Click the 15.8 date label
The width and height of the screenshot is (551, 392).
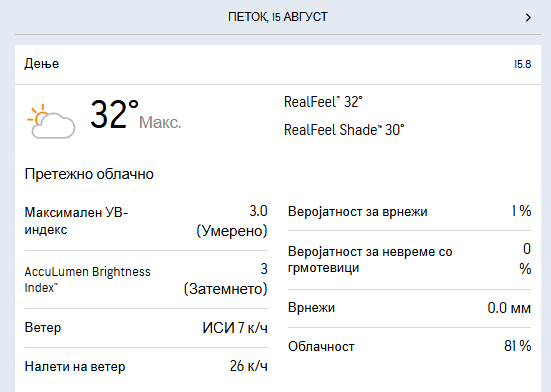tap(523, 64)
